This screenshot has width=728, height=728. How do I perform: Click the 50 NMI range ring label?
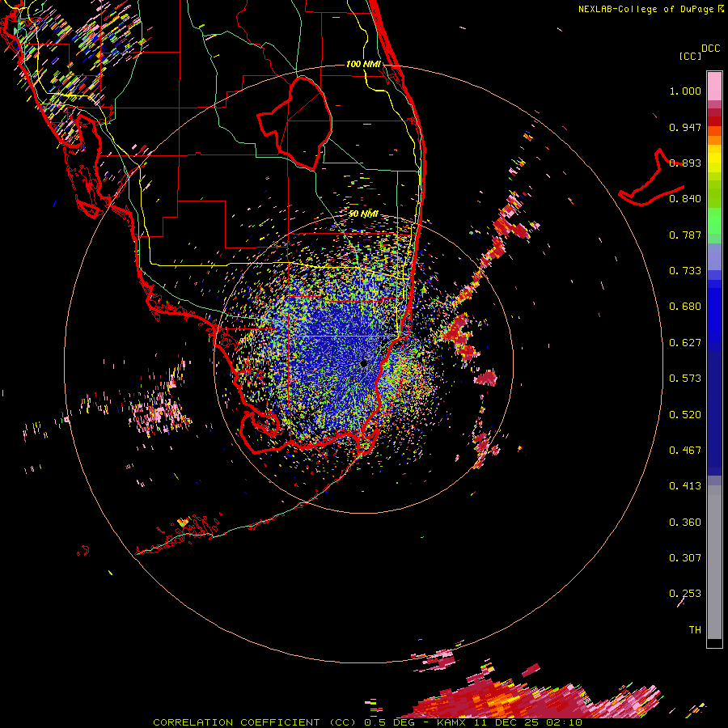point(363,214)
